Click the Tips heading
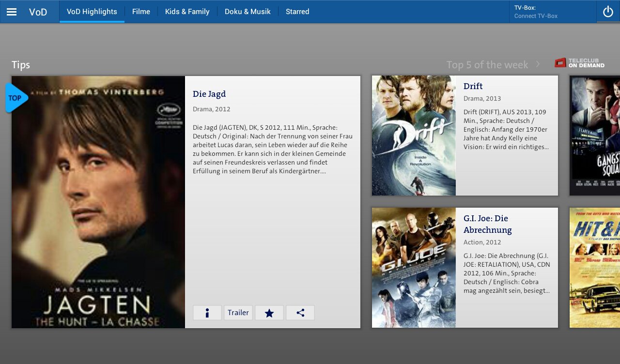 pos(21,65)
